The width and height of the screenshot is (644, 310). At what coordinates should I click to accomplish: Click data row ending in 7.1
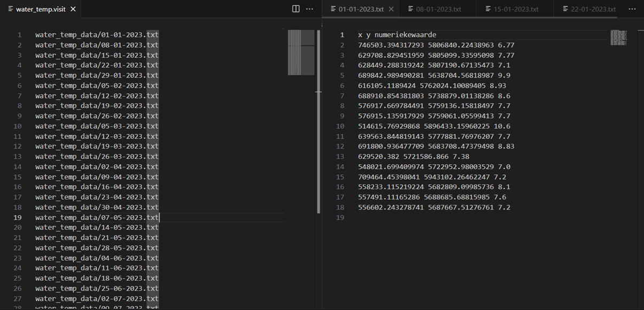pos(434,65)
